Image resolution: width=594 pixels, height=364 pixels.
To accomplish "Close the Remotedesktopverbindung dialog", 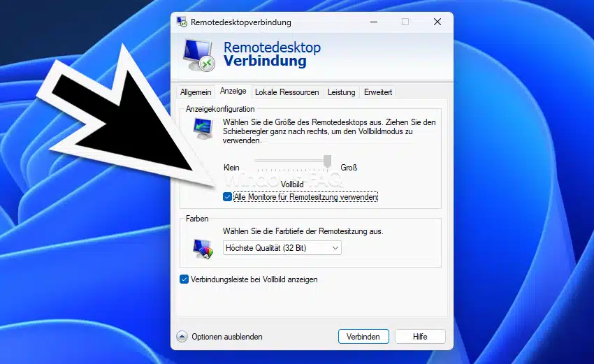I will [x=437, y=22].
